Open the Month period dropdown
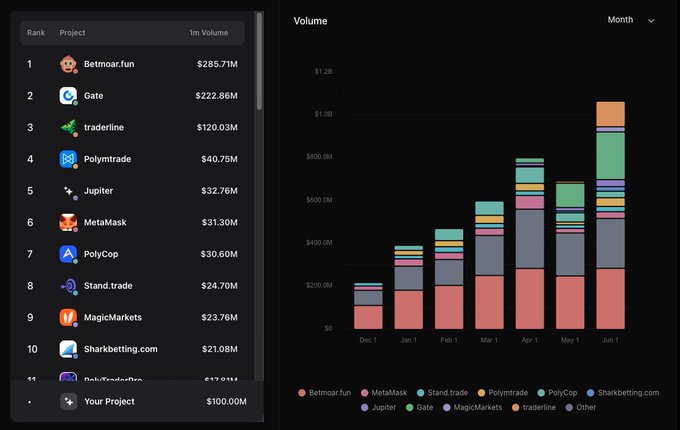Viewport: 680px width, 430px height. point(631,20)
